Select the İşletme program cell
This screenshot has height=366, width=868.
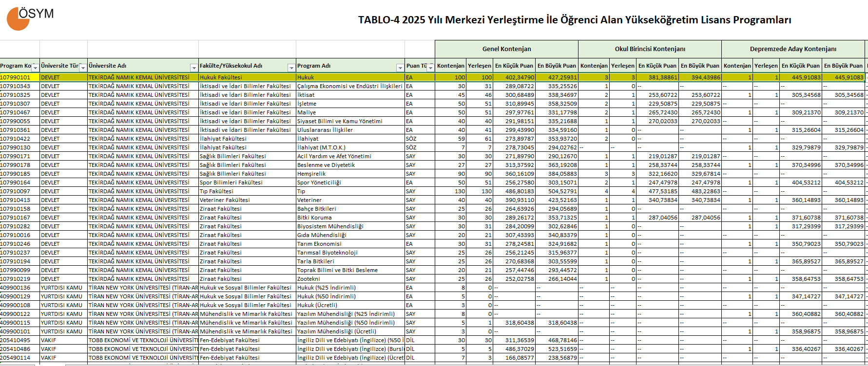point(350,104)
